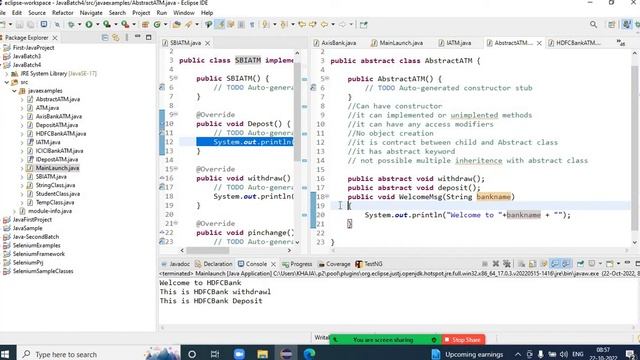The image size is (640, 360).
Task: Open the Display Selected Console dropdown
Action: 600,264
